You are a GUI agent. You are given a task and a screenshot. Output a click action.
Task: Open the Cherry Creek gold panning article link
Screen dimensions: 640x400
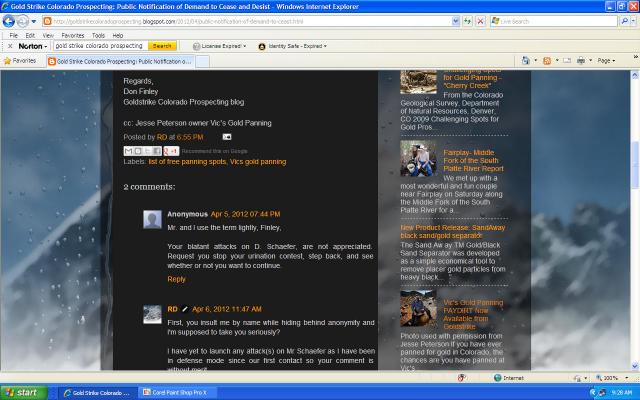click(x=473, y=78)
